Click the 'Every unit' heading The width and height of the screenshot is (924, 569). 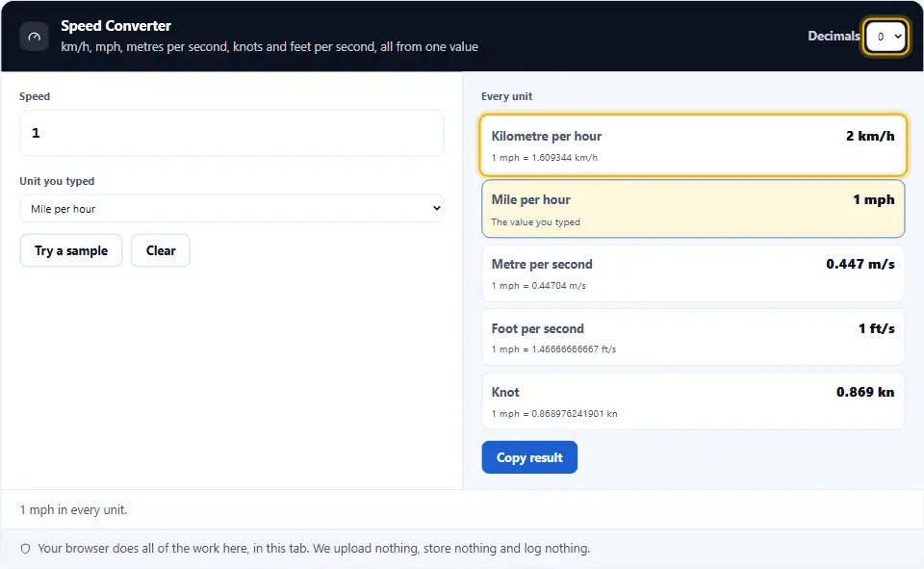click(507, 96)
